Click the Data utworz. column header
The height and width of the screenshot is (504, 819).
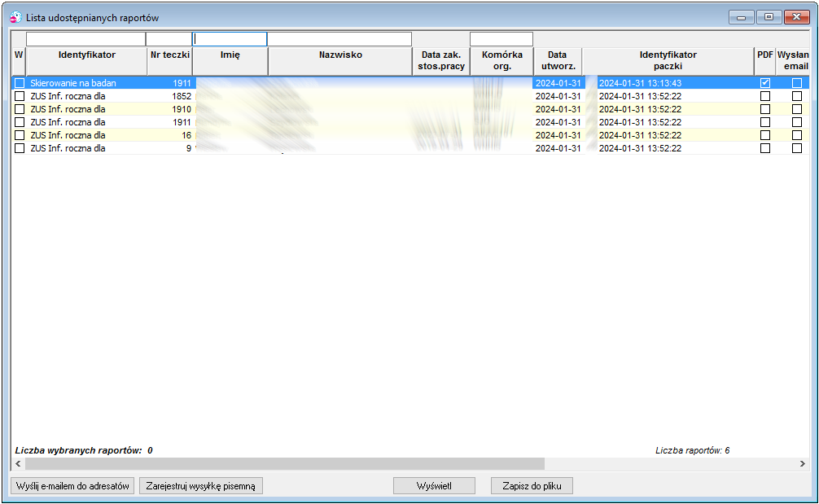click(558, 61)
